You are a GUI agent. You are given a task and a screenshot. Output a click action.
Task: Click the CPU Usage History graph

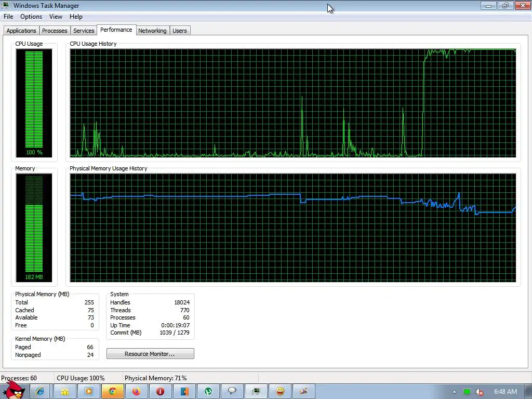(x=293, y=103)
